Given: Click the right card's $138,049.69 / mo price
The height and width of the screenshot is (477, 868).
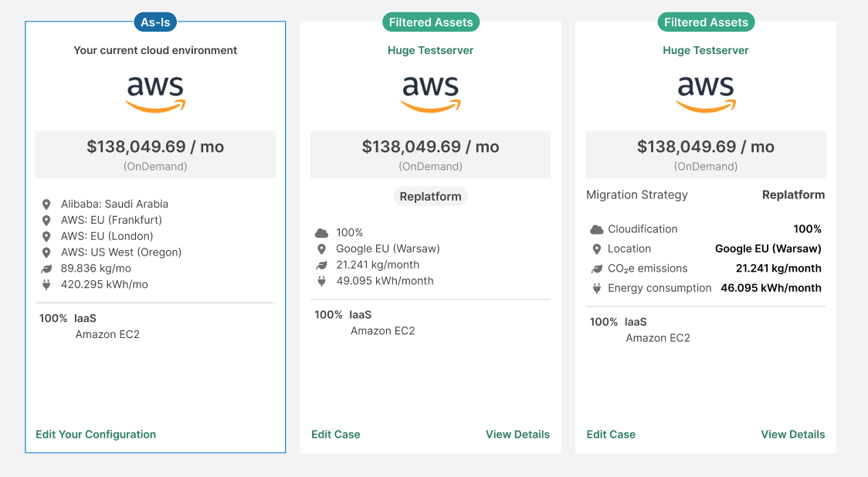Looking at the screenshot, I should [x=706, y=147].
